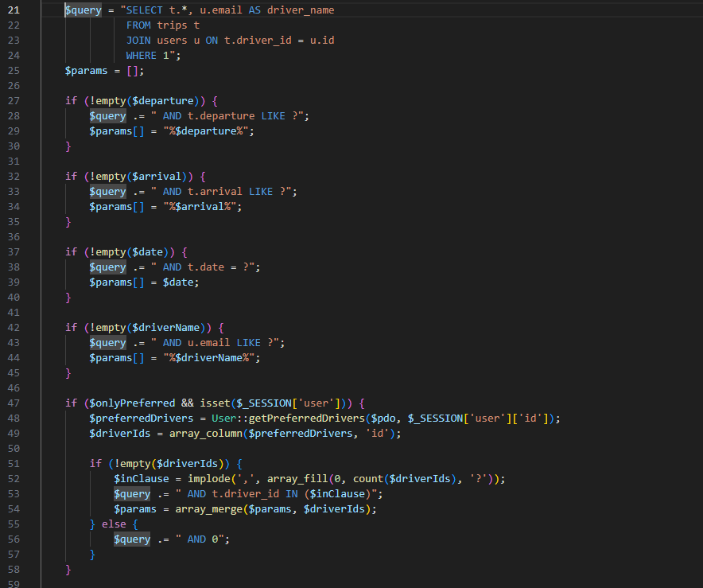Click the "$preferredDrivers" variable starting line 48
This screenshot has width=703, height=588.
(x=142, y=419)
